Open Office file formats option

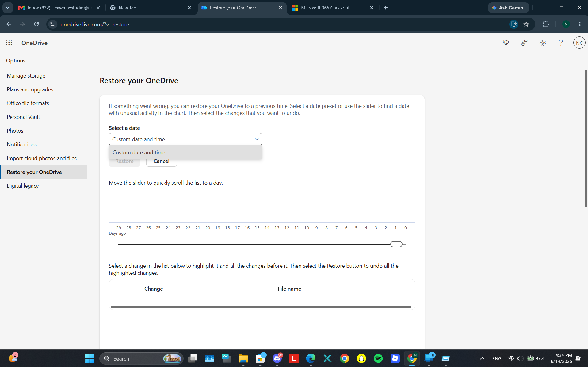pyautogui.click(x=28, y=103)
